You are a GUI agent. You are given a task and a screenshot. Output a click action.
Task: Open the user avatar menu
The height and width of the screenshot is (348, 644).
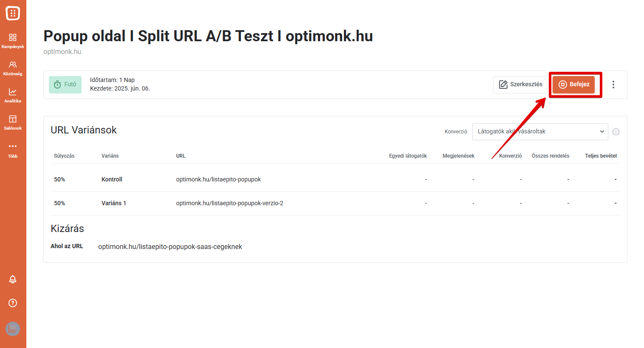pyautogui.click(x=13, y=329)
